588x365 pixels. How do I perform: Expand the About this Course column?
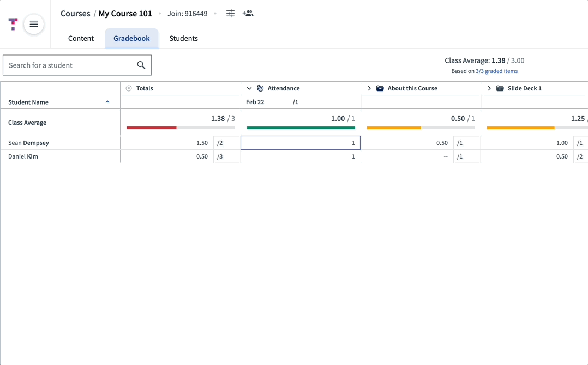(369, 88)
